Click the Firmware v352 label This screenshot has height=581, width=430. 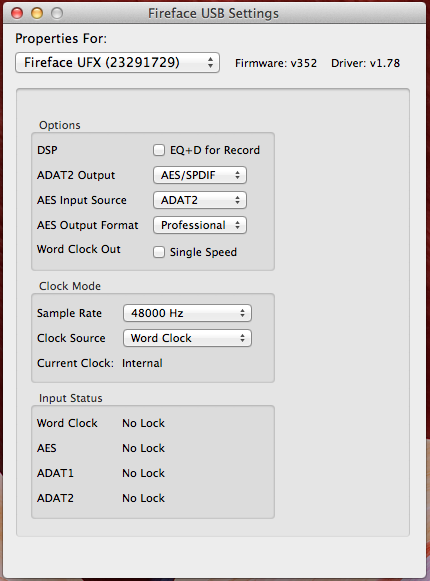coord(276,63)
